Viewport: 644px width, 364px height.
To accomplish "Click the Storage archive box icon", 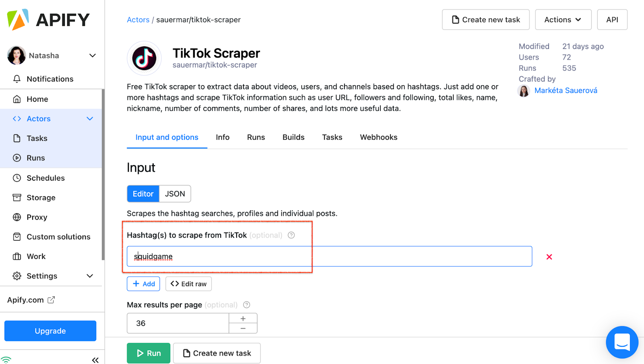I will [x=17, y=197].
